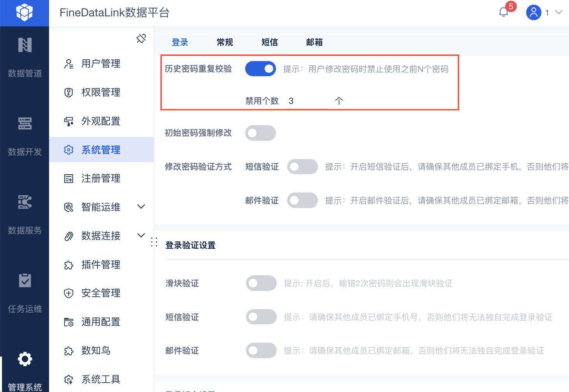Click the sidebar resize drag handle

pos(154,242)
